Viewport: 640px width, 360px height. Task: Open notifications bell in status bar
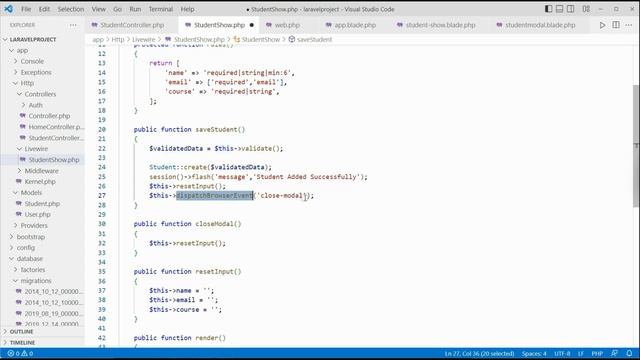pyautogui.click(x=629, y=353)
